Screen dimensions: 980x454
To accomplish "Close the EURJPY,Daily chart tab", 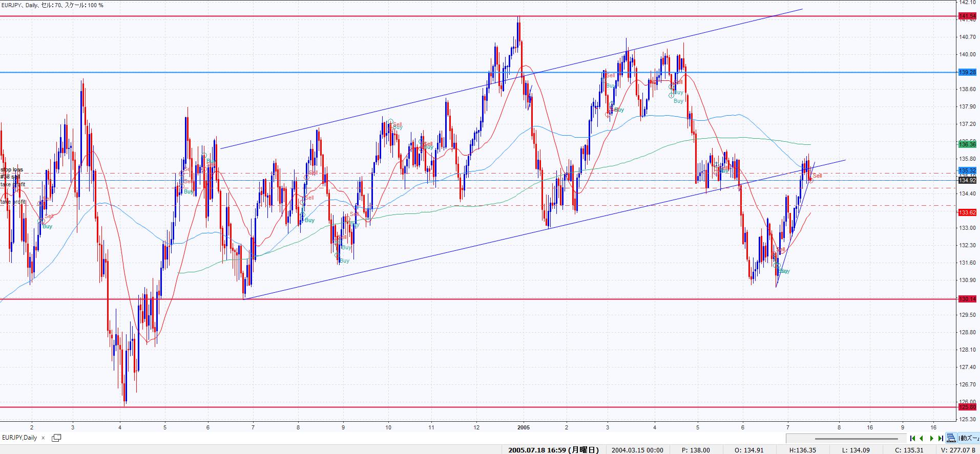I will [x=43, y=438].
